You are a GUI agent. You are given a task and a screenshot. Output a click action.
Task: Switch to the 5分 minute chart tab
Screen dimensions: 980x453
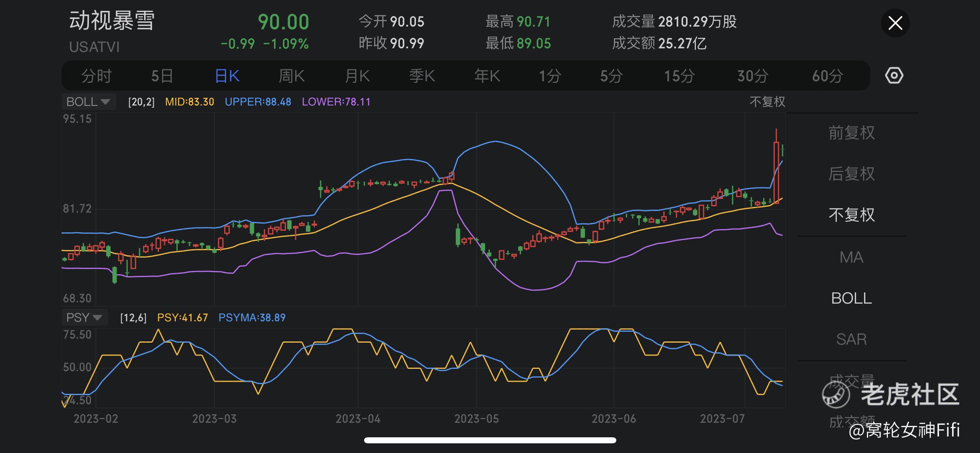(611, 76)
